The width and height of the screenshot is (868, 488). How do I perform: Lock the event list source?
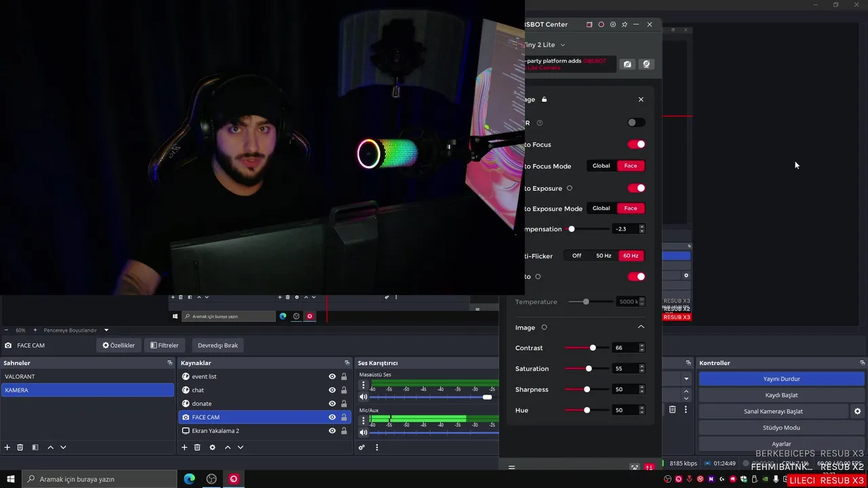coord(344,377)
